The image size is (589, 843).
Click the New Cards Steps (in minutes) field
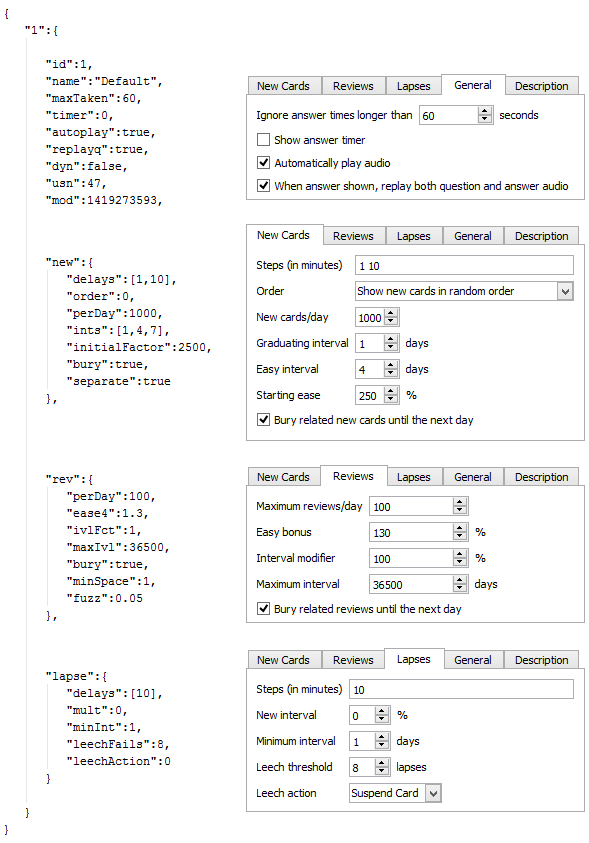pos(464,265)
